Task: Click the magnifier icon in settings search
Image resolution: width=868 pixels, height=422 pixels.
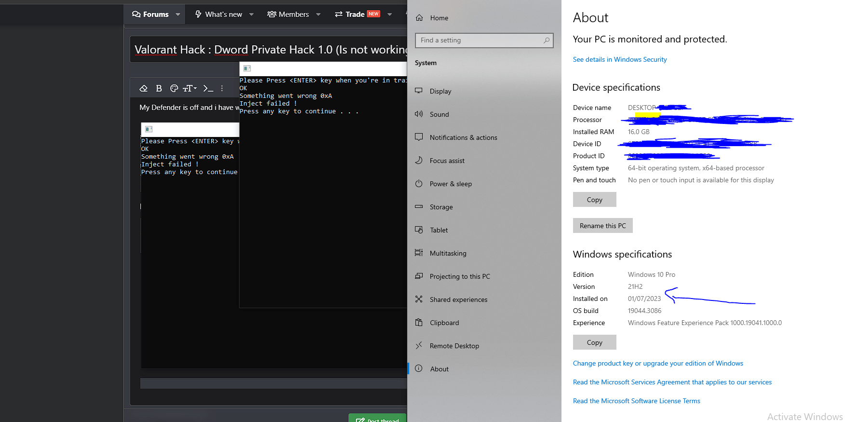Action: point(546,41)
